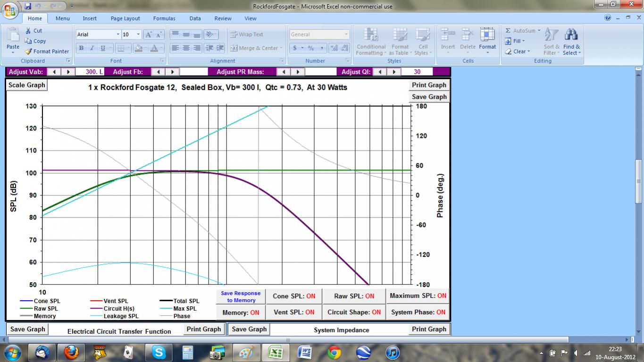Increase Adjust Ql with right arrow

pos(394,72)
